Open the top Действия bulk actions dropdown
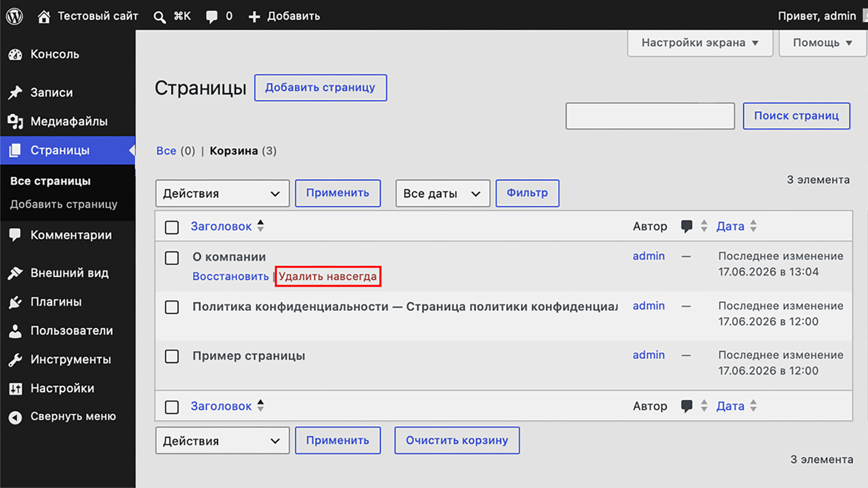This screenshot has width=868, height=488. pos(223,193)
